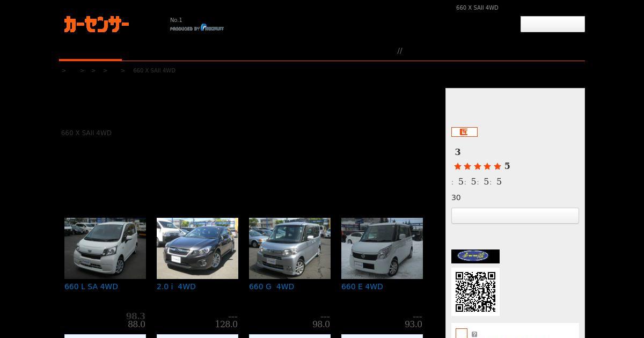This screenshot has width=644, height=338.
Task: Click the 98.3 total price text
Action: pos(136,316)
